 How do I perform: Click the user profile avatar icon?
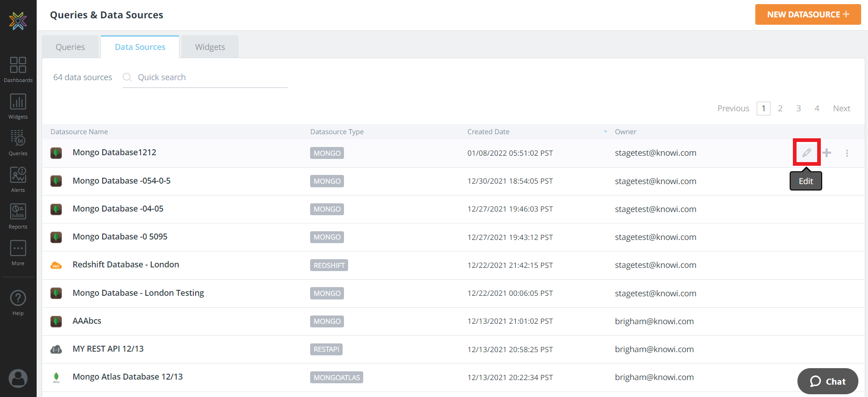(18, 378)
